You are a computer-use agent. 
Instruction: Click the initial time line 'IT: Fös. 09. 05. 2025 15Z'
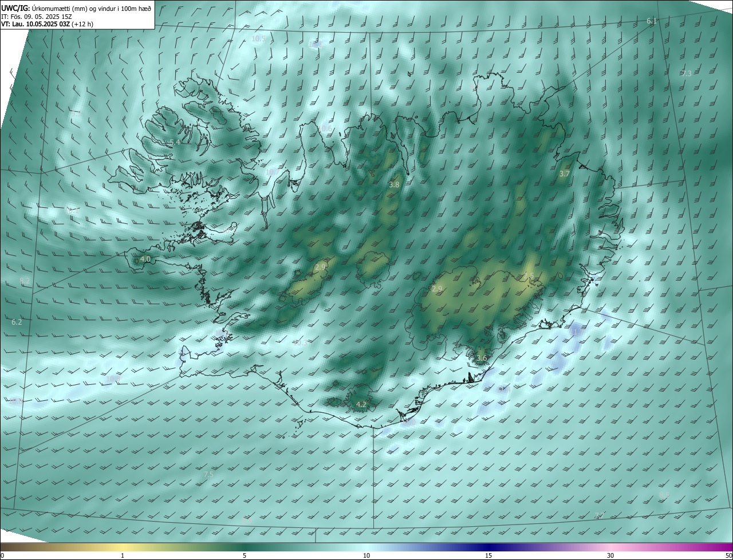click(x=37, y=17)
